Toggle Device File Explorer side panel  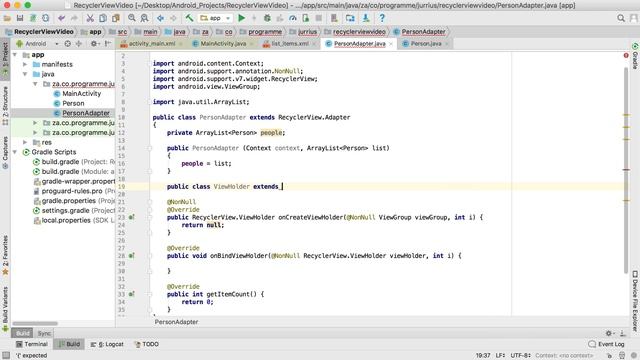635,301
